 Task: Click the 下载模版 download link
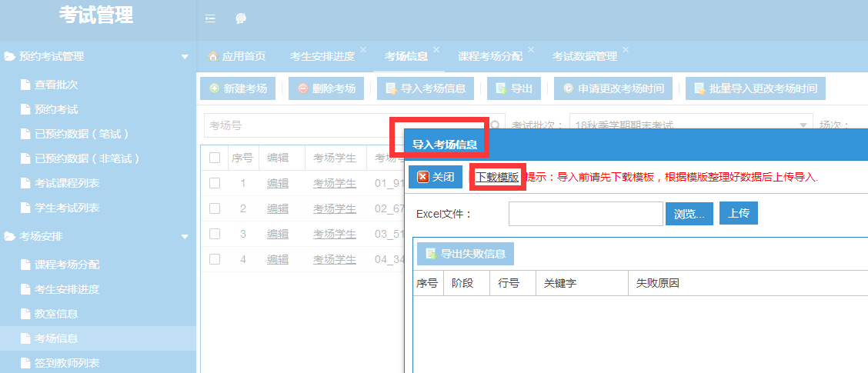point(497,177)
